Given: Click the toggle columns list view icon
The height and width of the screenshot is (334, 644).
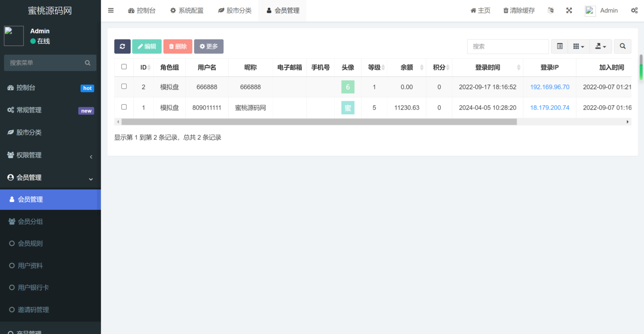Looking at the screenshot, I should click(x=560, y=46).
